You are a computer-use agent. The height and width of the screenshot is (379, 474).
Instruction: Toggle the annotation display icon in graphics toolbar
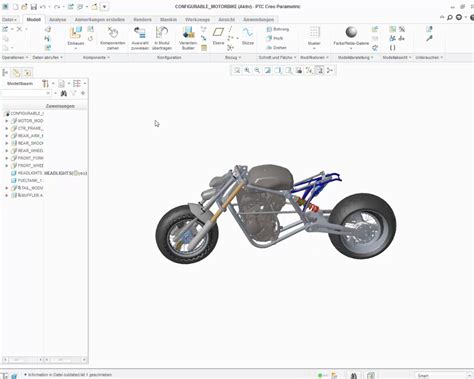coord(319,70)
